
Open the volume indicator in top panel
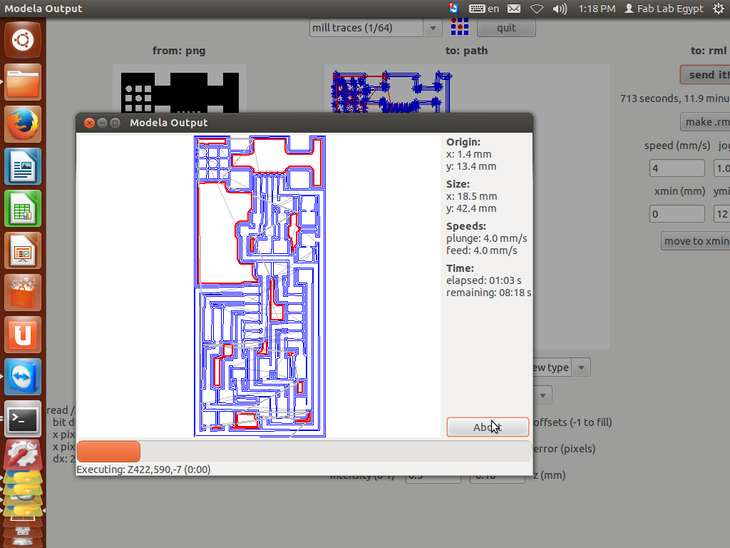point(560,9)
